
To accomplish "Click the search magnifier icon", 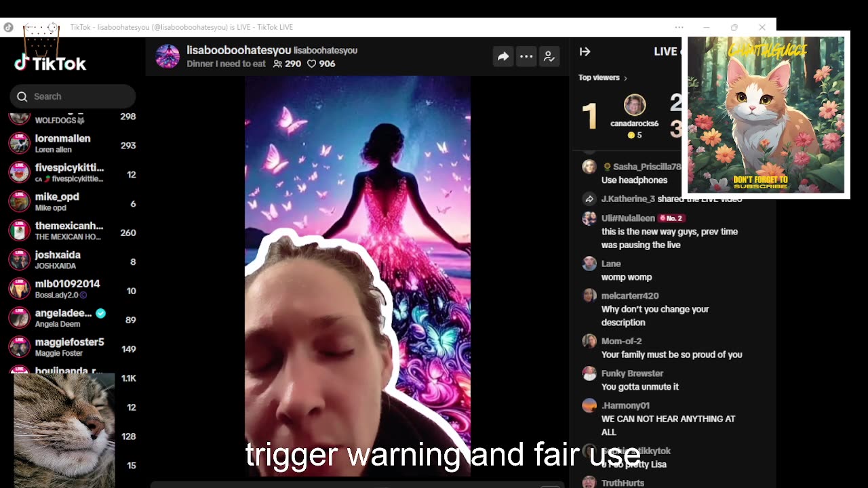I will coord(22,96).
